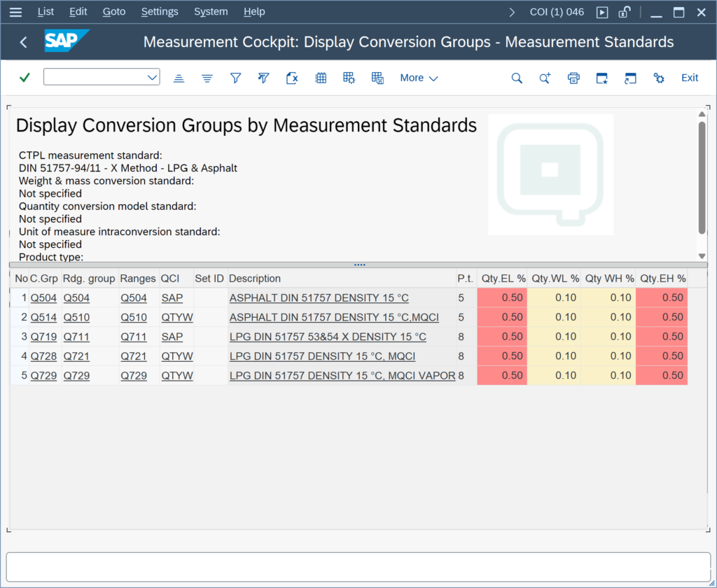Select the Qty.EL % column header
The height and width of the screenshot is (588, 717).
pyautogui.click(x=503, y=279)
